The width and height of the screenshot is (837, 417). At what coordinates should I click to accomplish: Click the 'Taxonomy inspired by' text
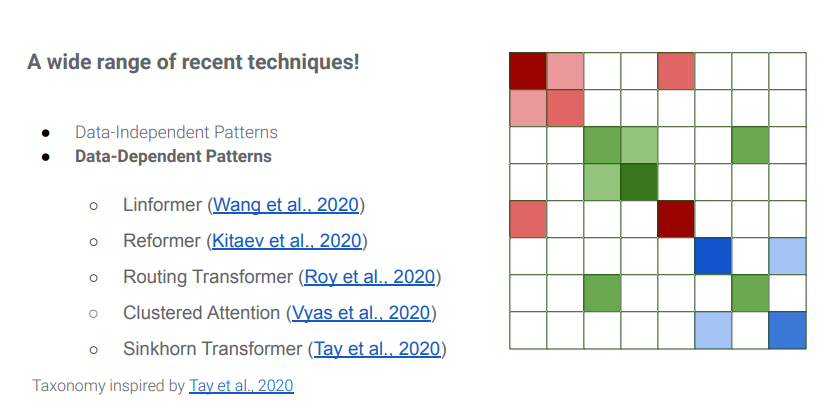109,385
